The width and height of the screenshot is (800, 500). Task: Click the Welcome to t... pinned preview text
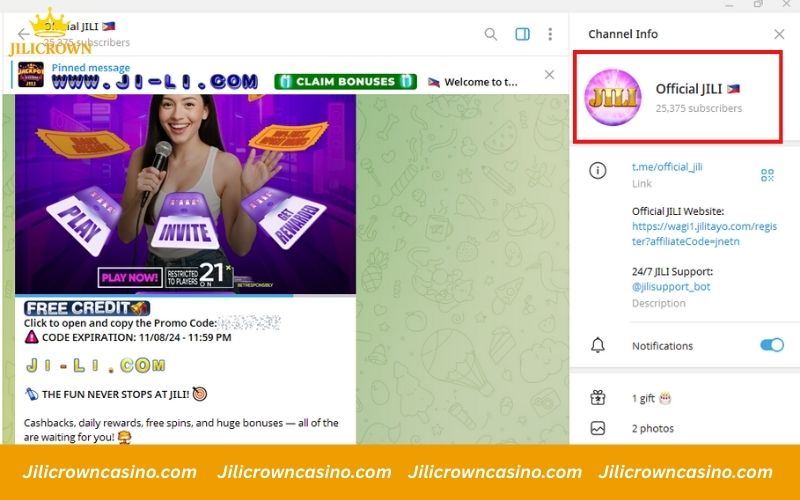click(x=480, y=82)
